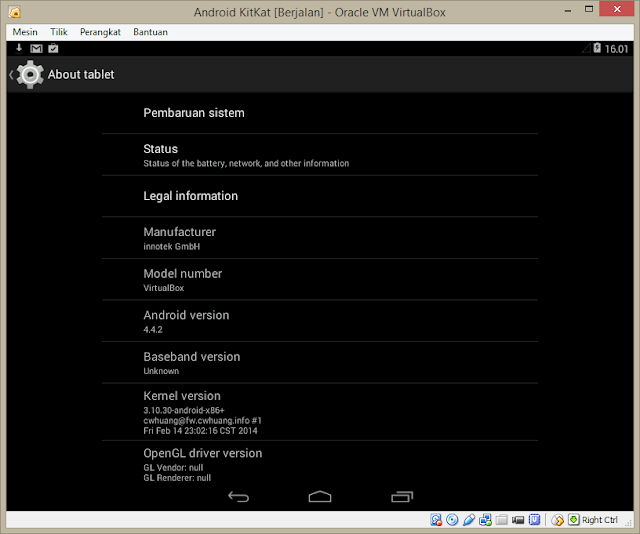Screen dimensions: 640x534
Task: Tap the Android recent apps button
Action: click(x=402, y=496)
